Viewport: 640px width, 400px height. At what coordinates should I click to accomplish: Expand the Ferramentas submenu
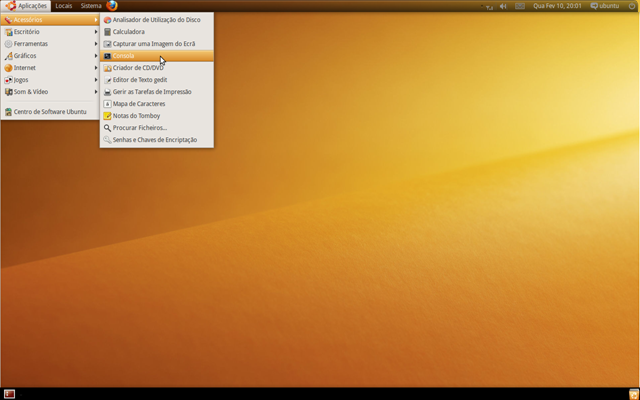(x=50, y=44)
